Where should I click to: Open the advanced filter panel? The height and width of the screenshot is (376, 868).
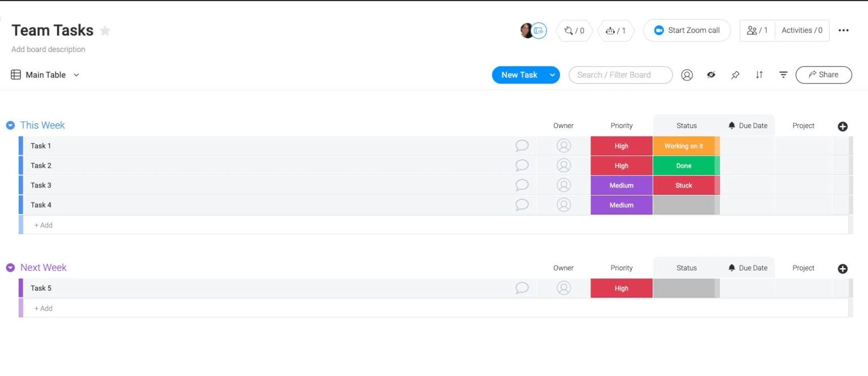coord(783,75)
